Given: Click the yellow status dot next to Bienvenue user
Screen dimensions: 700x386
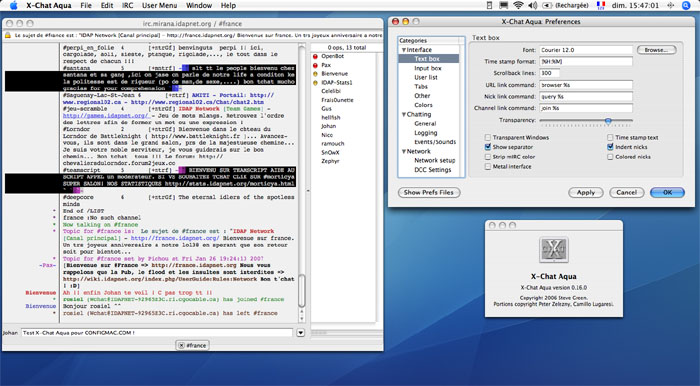Looking at the screenshot, I should (315, 74).
